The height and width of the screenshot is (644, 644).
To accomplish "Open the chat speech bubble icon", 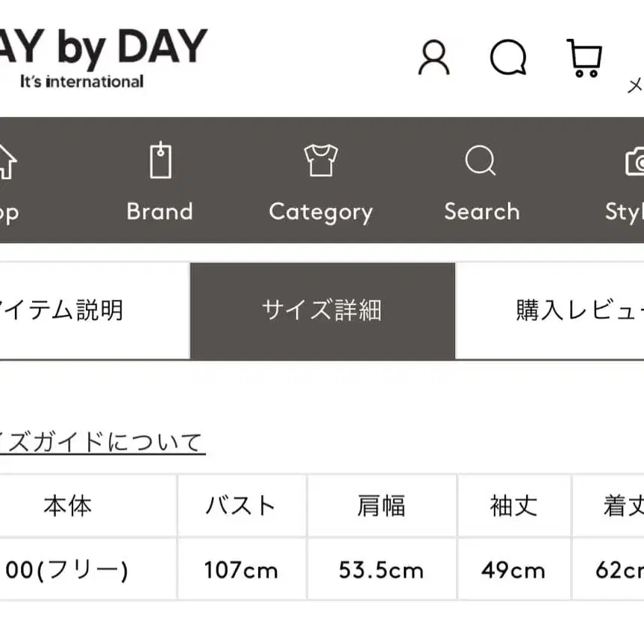I will point(508,57).
